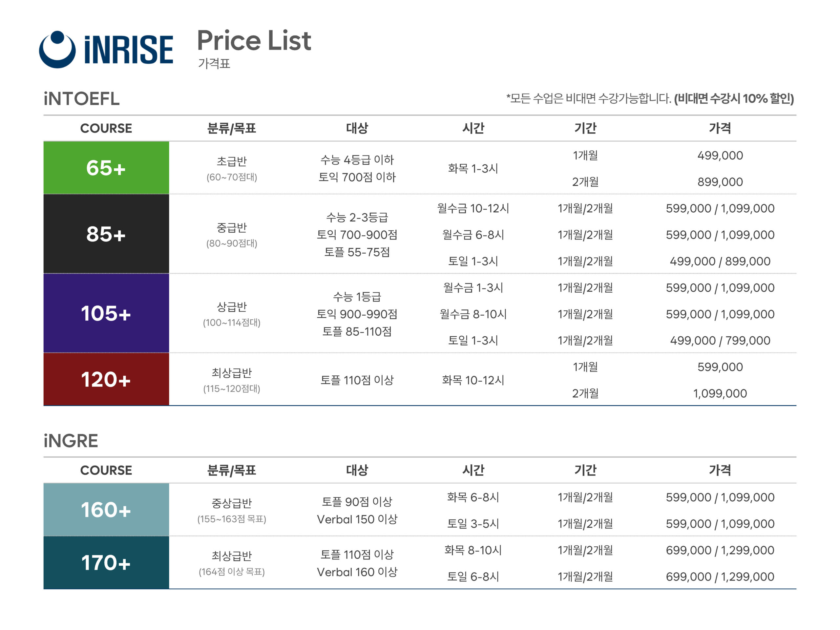Click the Price List heading

254,40
